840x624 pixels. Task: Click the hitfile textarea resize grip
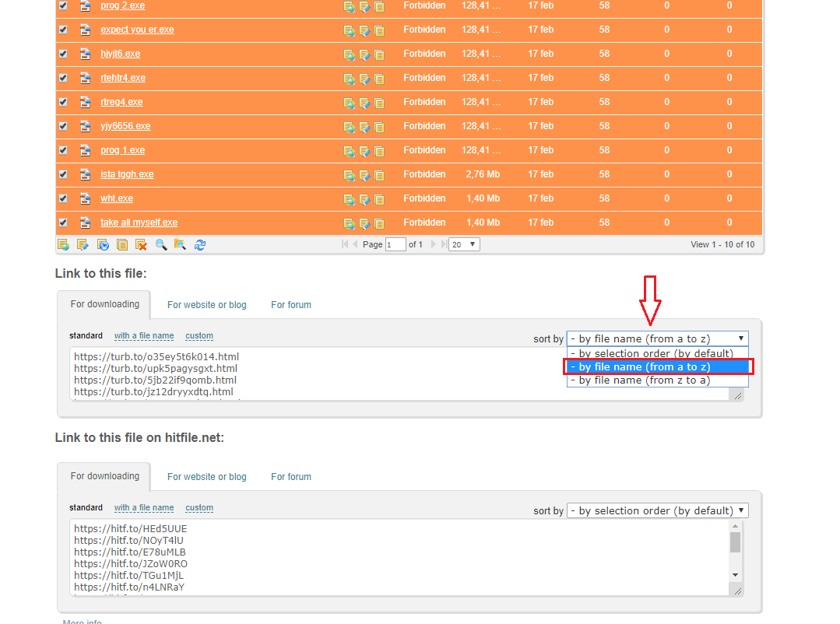pyautogui.click(x=738, y=591)
